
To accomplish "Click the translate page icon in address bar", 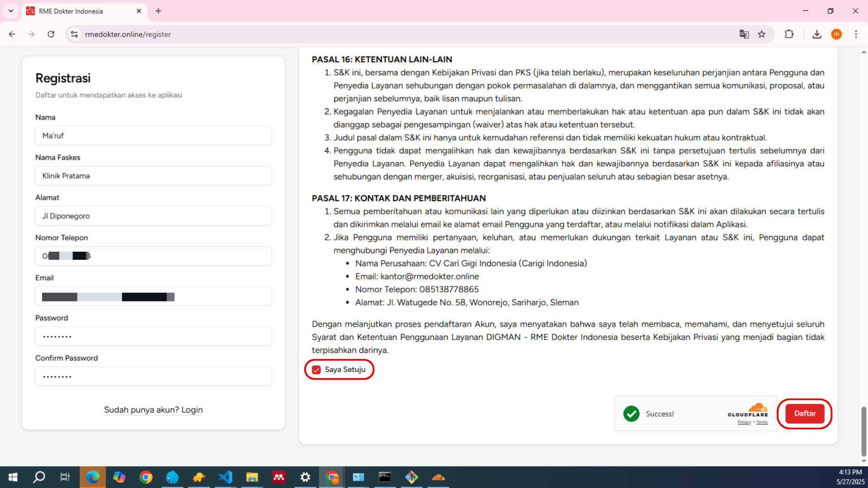I will (744, 34).
